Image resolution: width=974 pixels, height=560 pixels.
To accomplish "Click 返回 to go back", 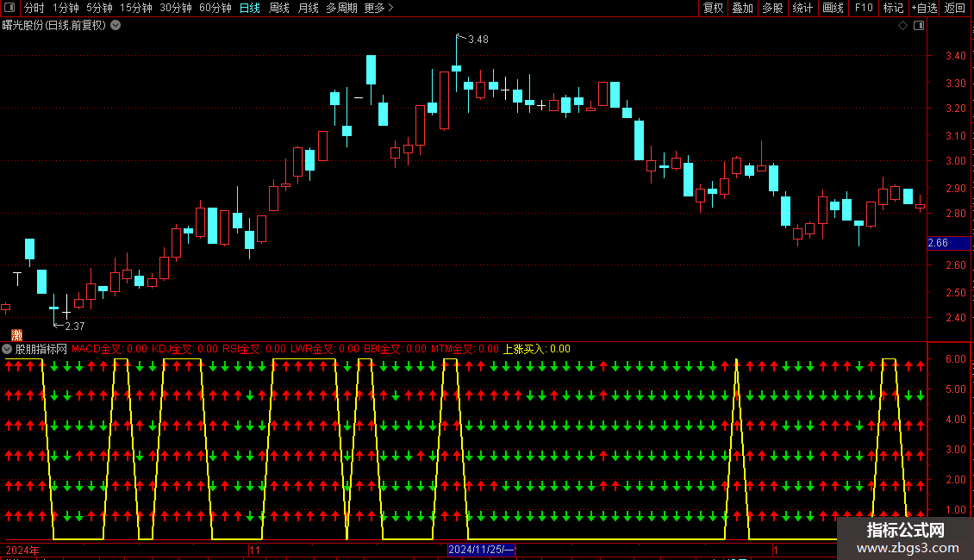I will click(x=955, y=8).
